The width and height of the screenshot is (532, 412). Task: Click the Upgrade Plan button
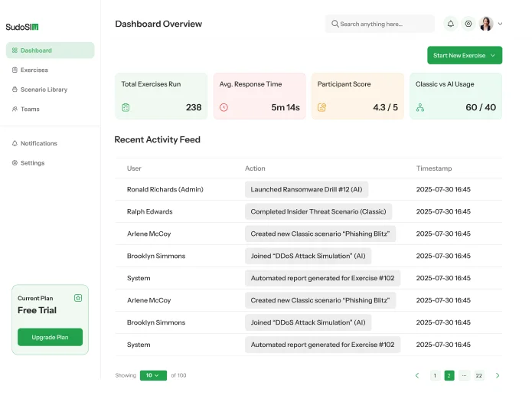[x=51, y=337]
